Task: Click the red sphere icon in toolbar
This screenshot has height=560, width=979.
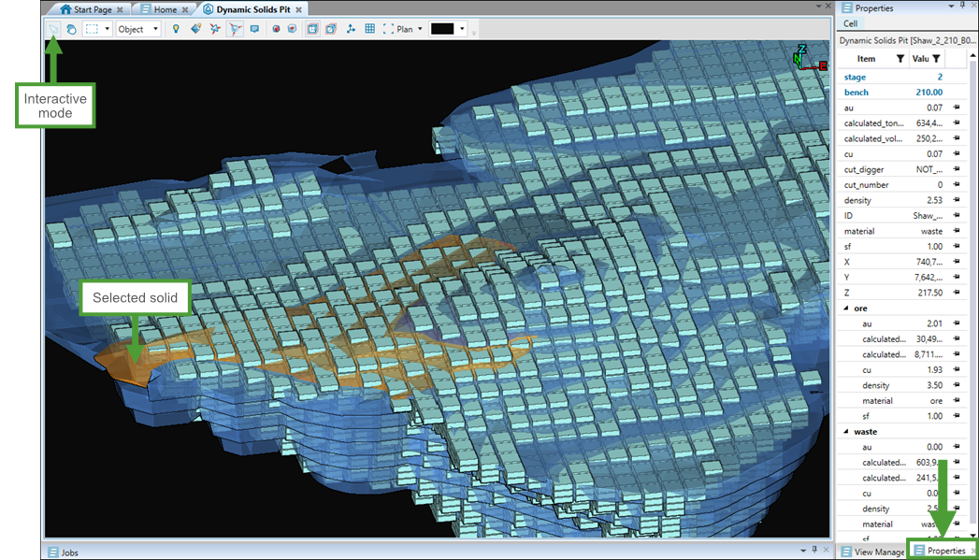Action: [277, 29]
